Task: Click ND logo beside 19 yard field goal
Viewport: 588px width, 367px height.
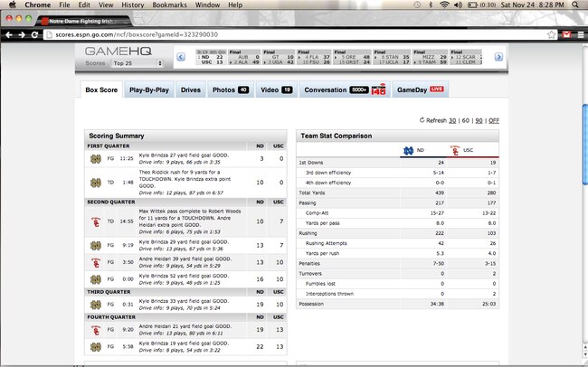Action: tap(96, 347)
